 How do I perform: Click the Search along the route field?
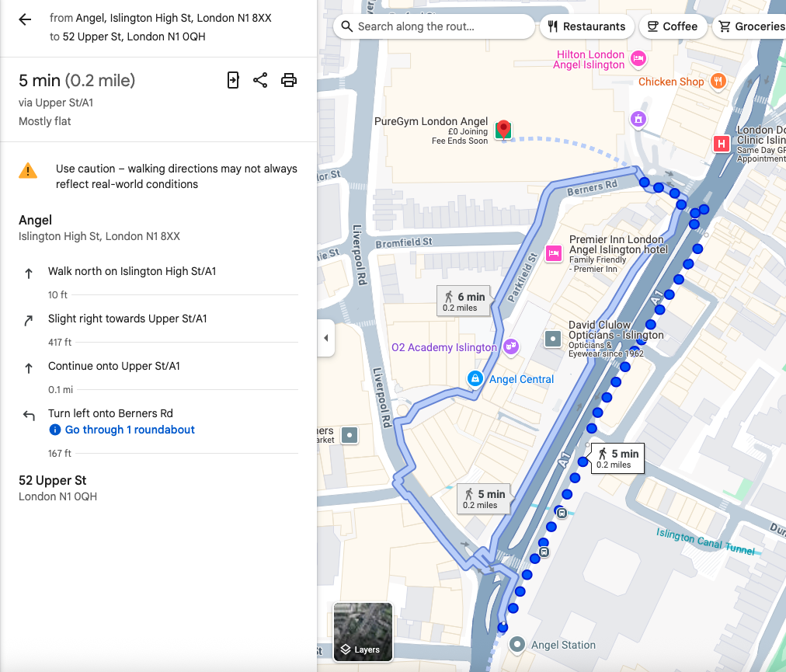pos(434,26)
